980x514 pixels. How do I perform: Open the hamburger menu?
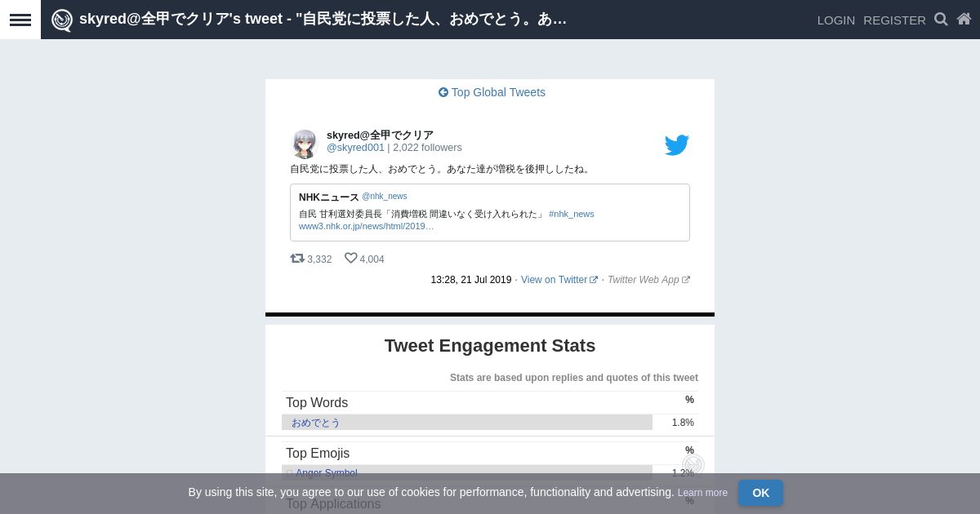click(20, 20)
